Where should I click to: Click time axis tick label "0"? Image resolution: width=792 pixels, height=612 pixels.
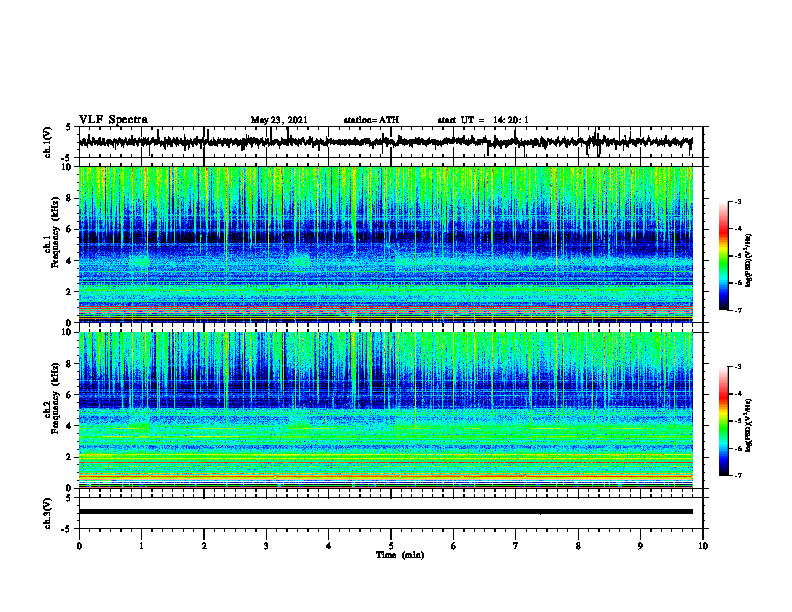point(79,546)
